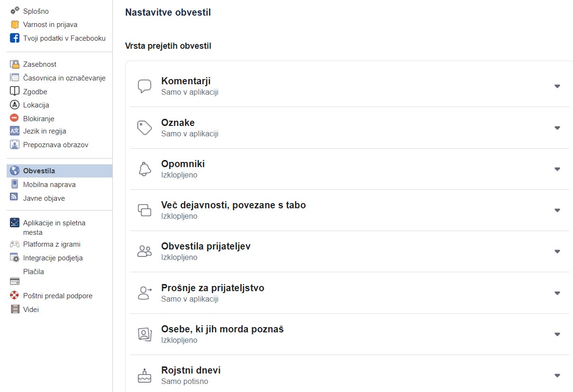
Task: Open the Javne objave link
Action: coord(44,198)
